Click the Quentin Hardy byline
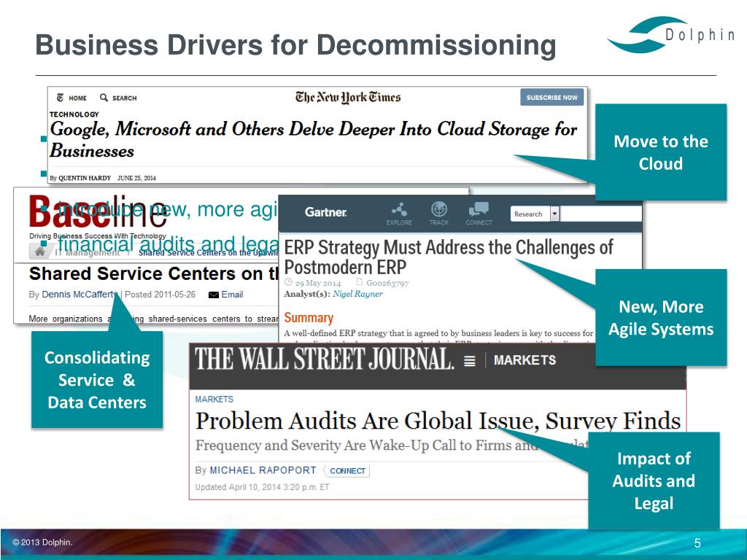Viewport: 747px width, 560px height. click(85, 178)
